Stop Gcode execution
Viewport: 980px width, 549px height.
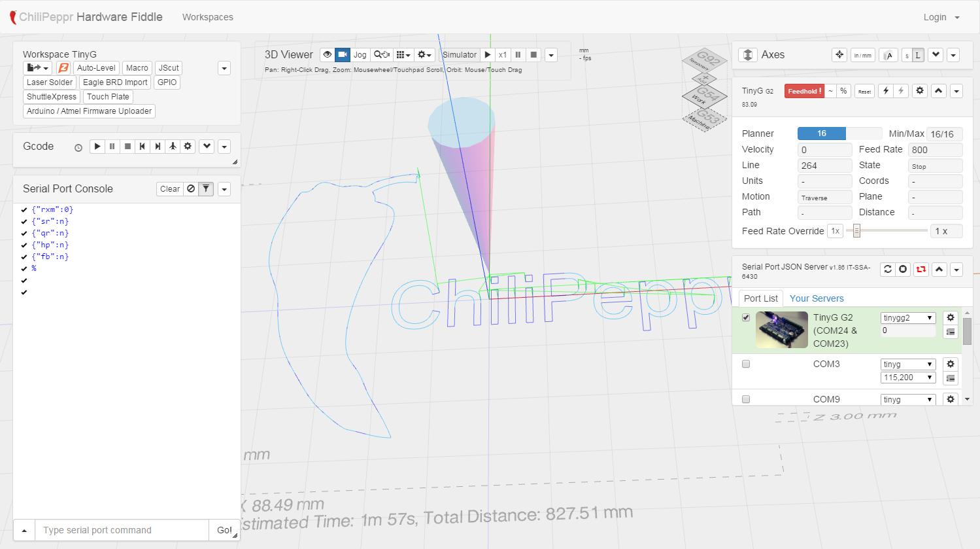[x=127, y=147]
